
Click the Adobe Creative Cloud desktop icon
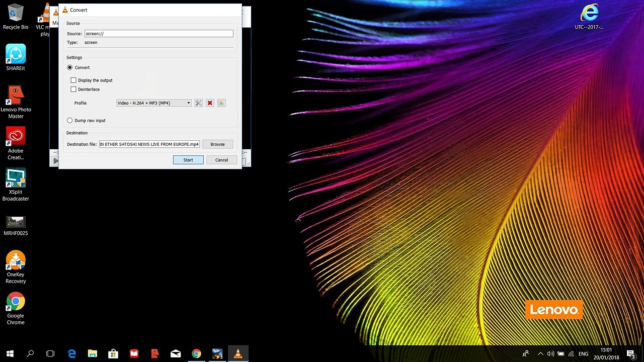click(16, 144)
